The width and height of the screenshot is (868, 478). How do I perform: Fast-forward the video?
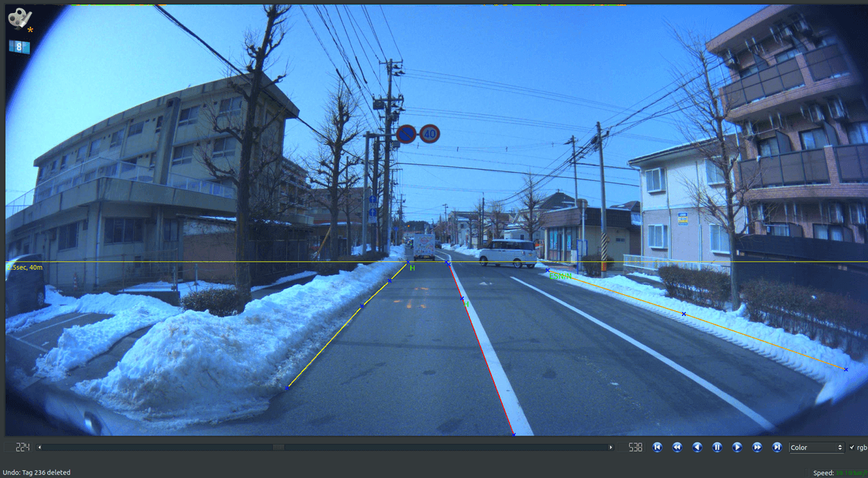pos(757,448)
